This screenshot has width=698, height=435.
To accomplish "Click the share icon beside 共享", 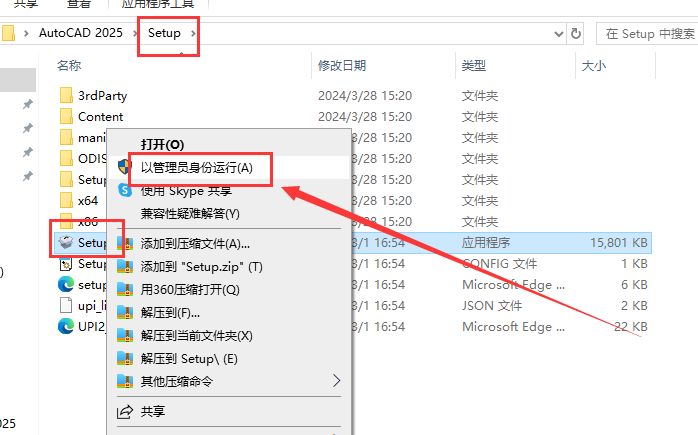I will 125,411.
